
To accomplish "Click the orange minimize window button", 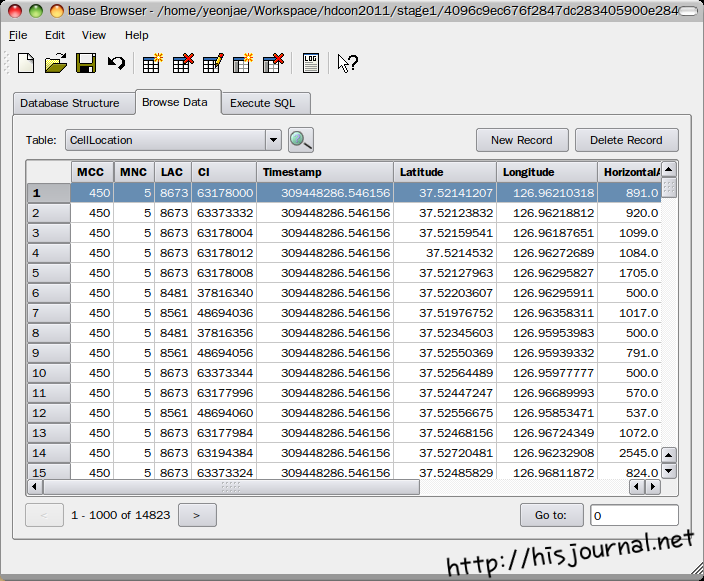I will tap(57, 11).
